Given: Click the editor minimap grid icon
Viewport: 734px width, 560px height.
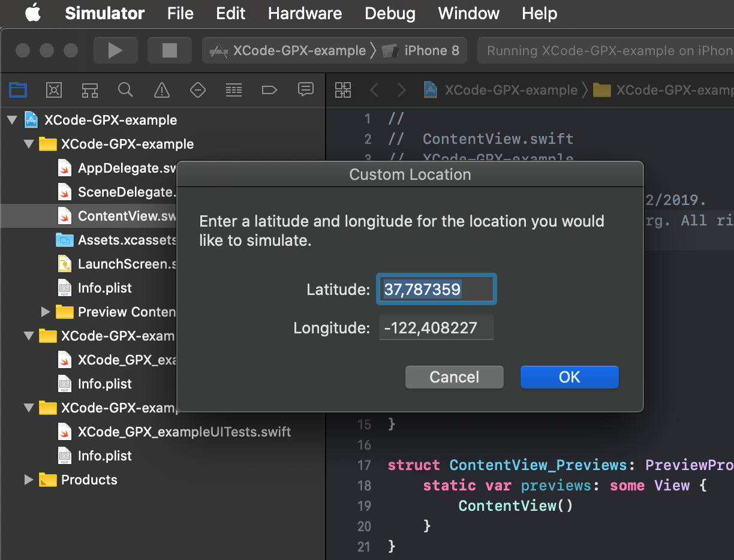Looking at the screenshot, I should click(343, 90).
